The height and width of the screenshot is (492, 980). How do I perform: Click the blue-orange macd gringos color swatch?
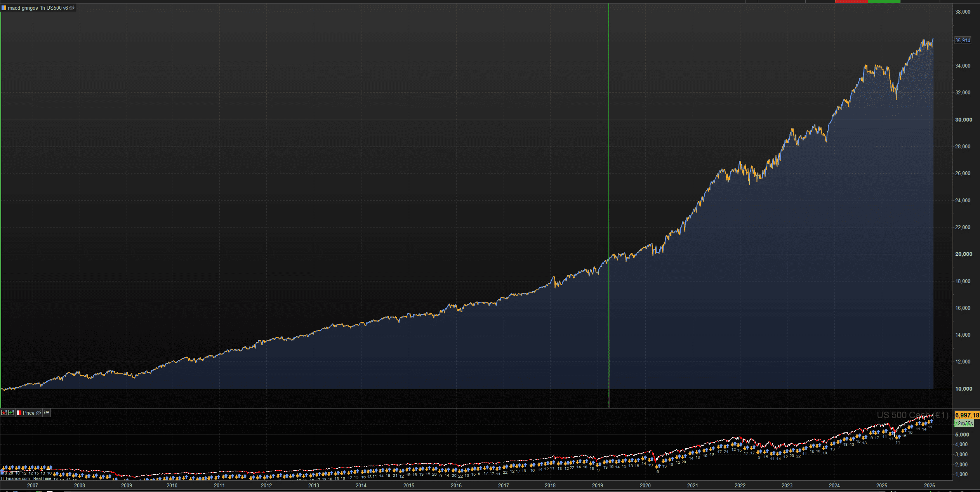pos(4,8)
